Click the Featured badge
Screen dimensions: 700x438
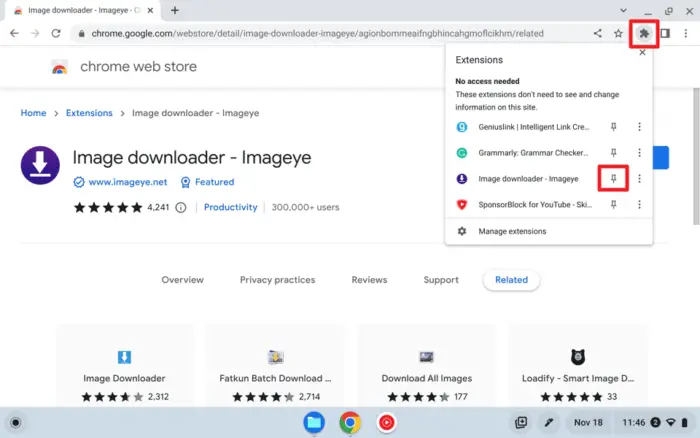207,182
